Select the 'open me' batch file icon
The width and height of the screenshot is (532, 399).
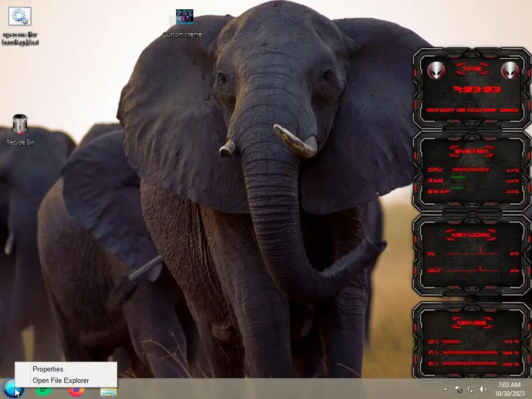pyautogui.click(x=20, y=26)
